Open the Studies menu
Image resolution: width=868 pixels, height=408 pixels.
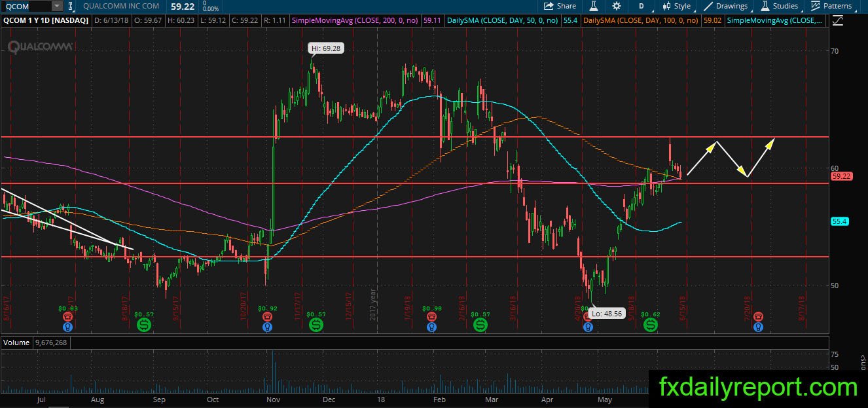point(779,6)
